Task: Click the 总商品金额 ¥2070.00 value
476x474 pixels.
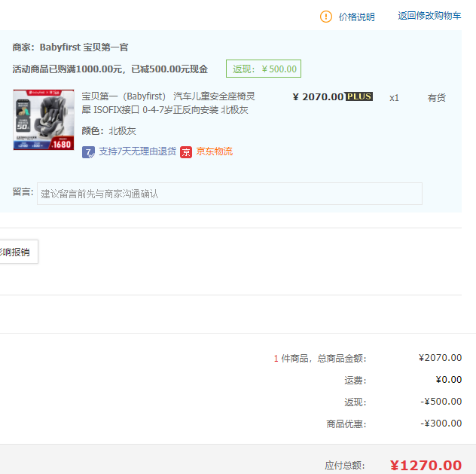Action: coord(440,358)
